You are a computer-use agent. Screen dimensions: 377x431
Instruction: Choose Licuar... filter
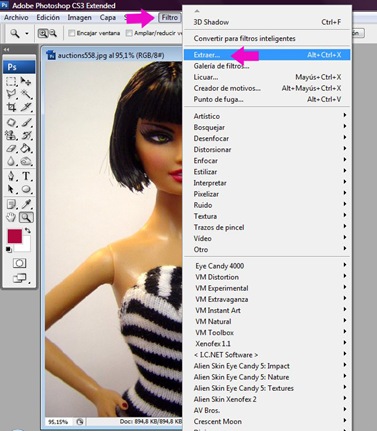click(267, 77)
